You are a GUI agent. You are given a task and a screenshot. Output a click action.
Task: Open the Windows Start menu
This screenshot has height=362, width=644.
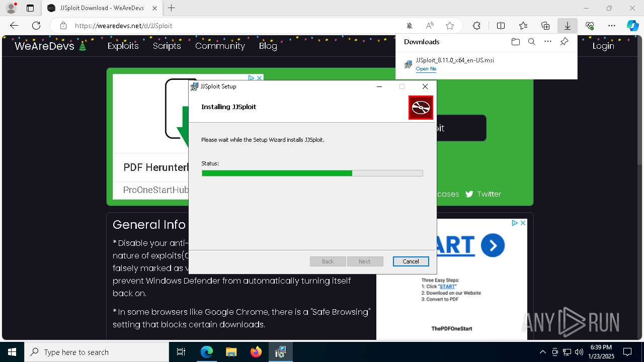pos(12,352)
